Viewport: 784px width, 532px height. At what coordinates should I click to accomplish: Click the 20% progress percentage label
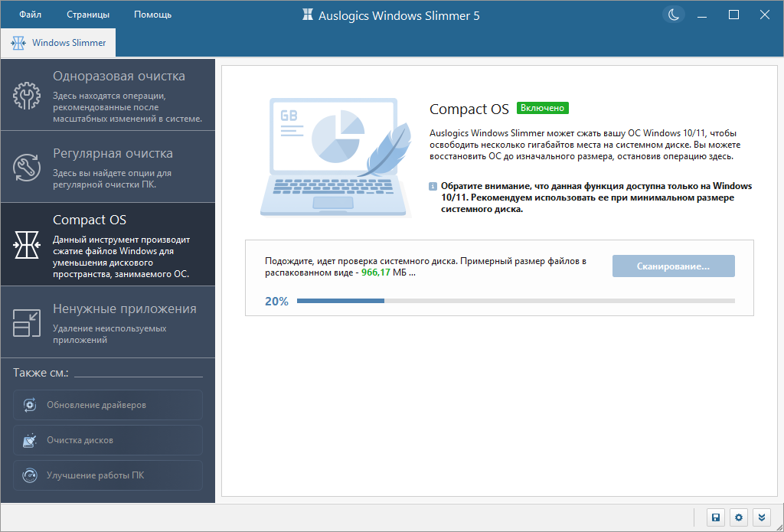[x=276, y=302]
